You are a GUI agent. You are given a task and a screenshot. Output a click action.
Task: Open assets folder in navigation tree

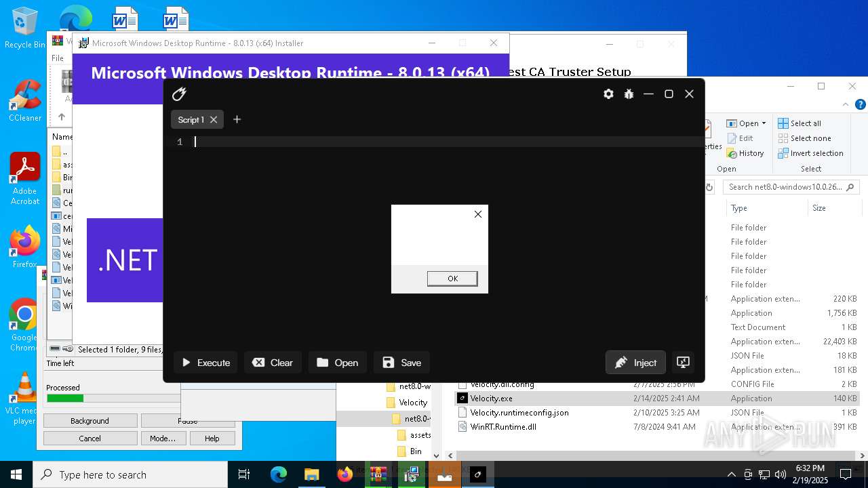tap(414, 435)
